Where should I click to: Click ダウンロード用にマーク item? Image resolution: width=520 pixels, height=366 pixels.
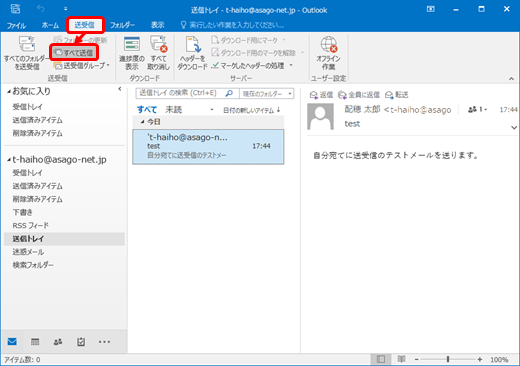(x=248, y=40)
